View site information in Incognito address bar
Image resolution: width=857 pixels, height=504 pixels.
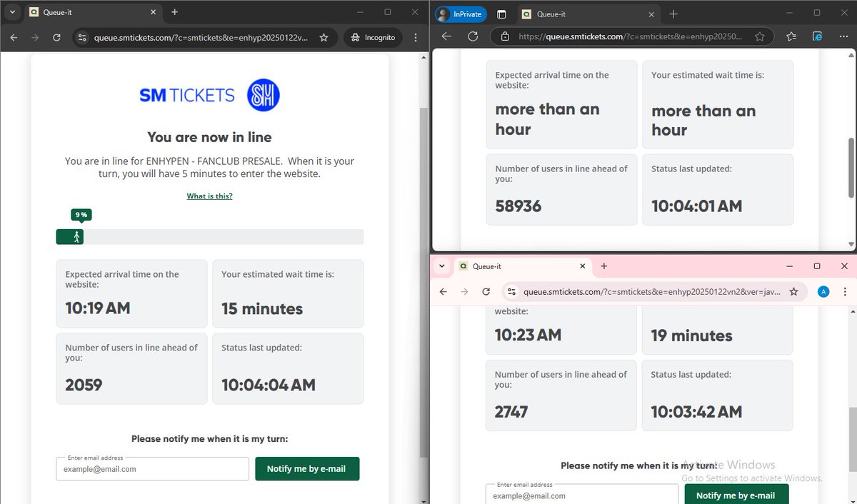pos(83,37)
